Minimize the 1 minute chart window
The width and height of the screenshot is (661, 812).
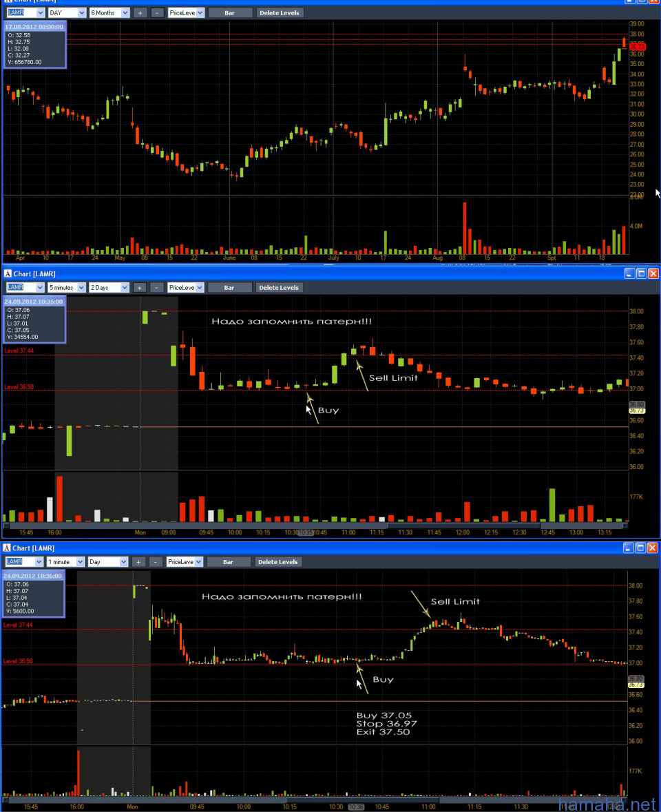(x=629, y=548)
